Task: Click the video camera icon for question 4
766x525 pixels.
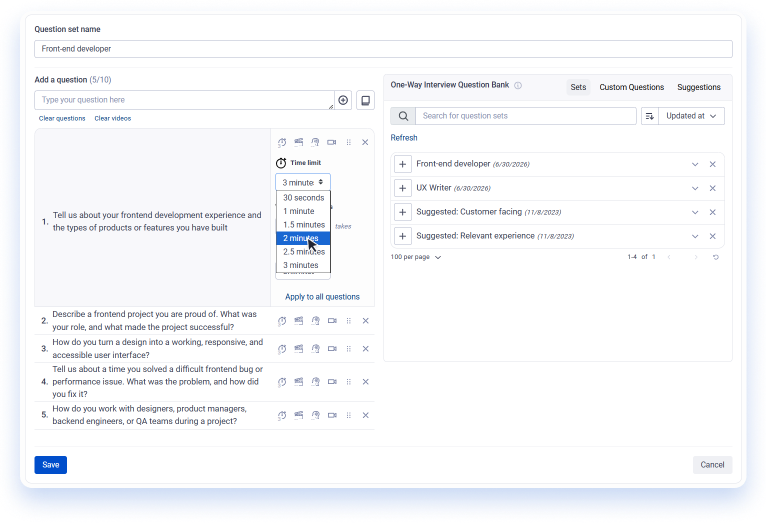Action: [x=332, y=381]
